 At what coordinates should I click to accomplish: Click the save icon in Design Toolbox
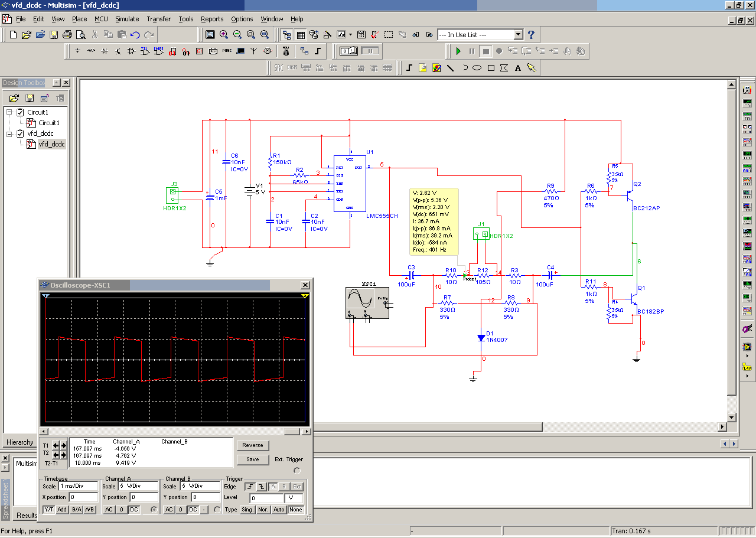[30, 98]
